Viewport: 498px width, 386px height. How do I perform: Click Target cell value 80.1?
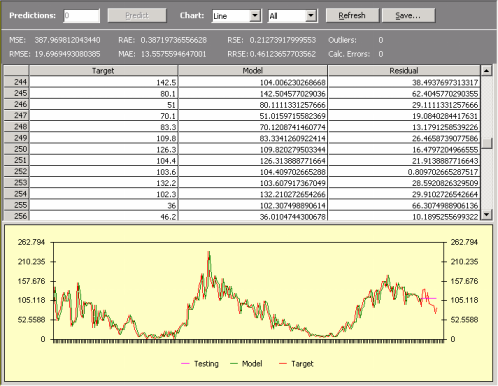click(x=103, y=94)
